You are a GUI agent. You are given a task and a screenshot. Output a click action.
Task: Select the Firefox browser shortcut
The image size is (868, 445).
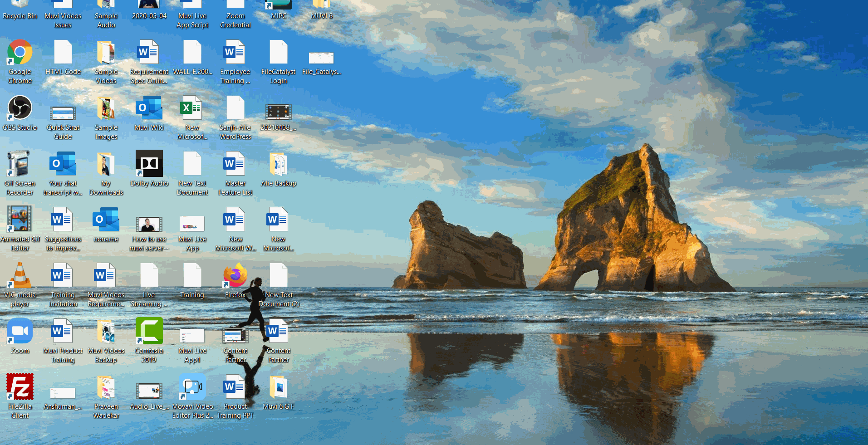pos(235,280)
